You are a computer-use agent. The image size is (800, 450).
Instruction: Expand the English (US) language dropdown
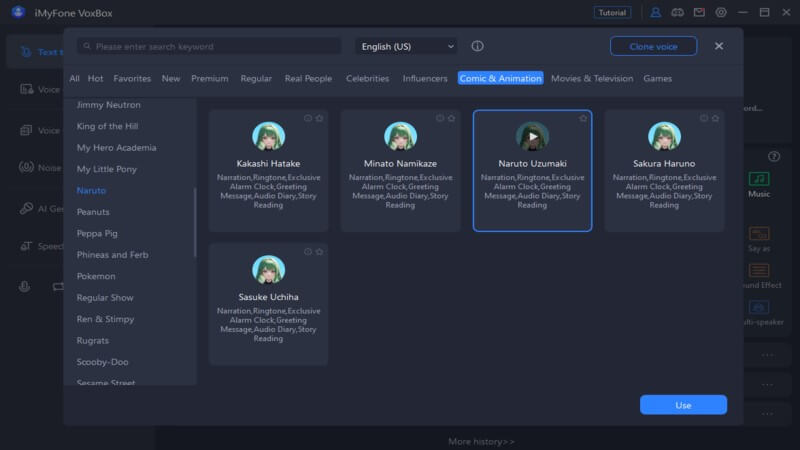[x=406, y=46]
